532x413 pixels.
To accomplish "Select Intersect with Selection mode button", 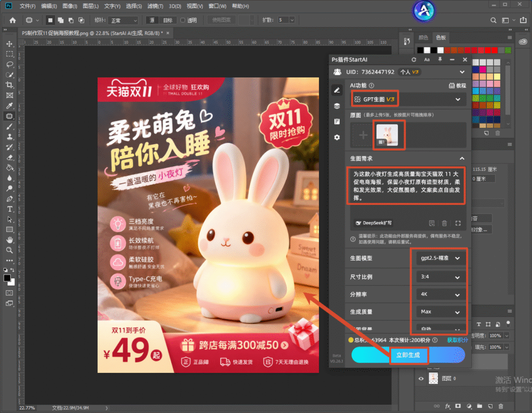I will tap(81, 20).
